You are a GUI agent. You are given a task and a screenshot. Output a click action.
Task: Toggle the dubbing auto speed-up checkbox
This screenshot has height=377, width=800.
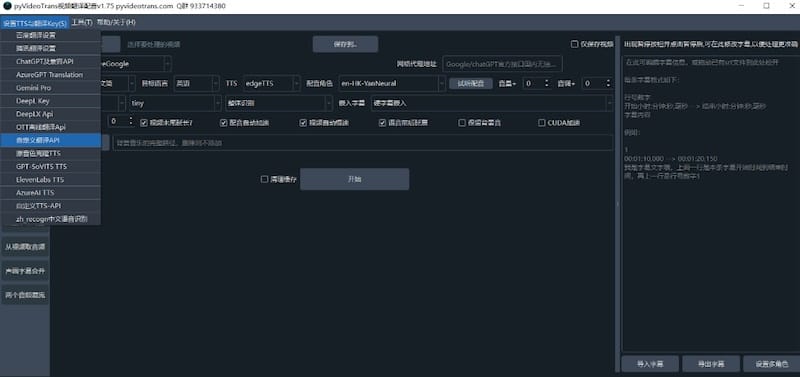pos(223,123)
